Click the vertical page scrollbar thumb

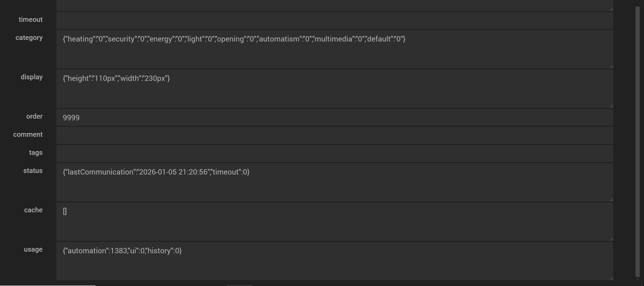(x=637, y=141)
